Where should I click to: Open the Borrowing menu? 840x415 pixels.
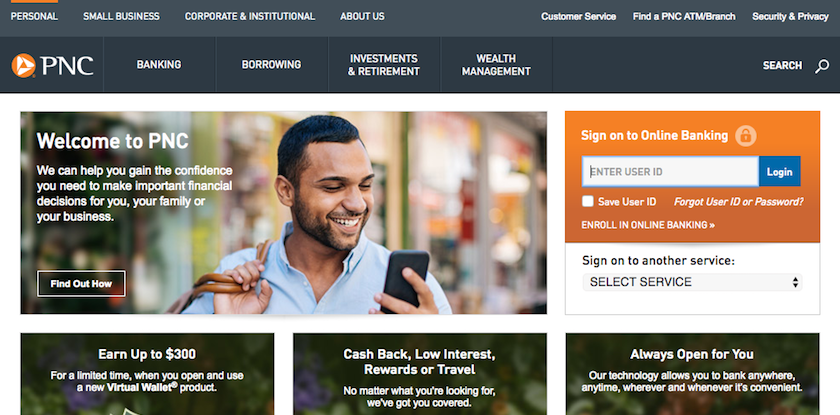click(x=271, y=65)
